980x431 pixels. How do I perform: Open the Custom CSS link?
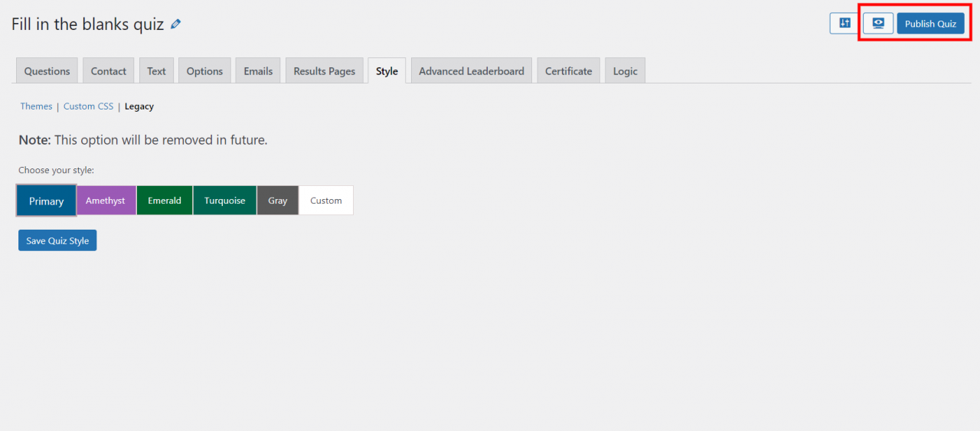(88, 106)
